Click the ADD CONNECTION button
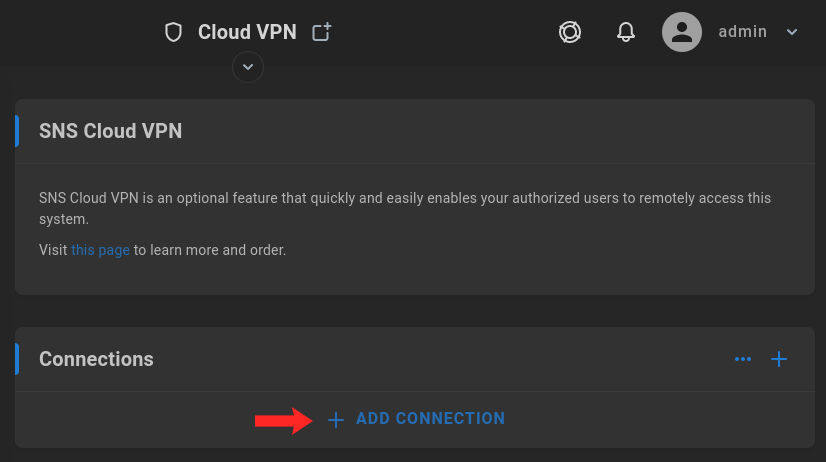This screenshot has height=462, width=826. (416, 419)
